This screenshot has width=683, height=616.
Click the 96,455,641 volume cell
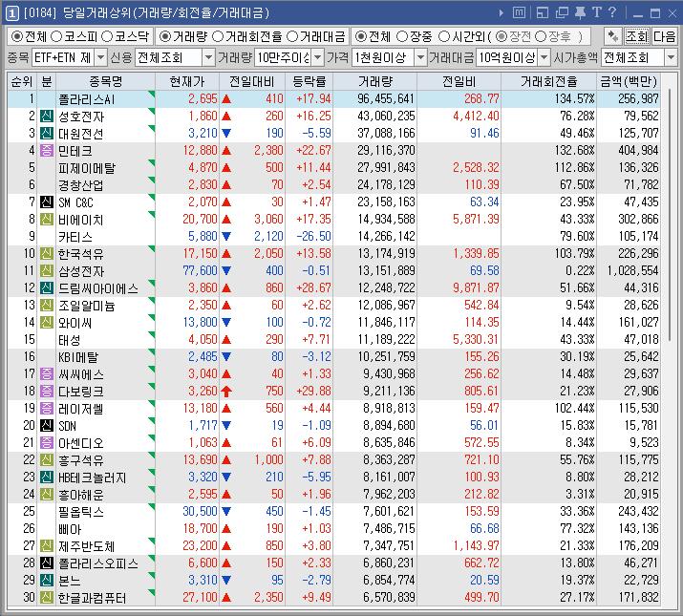point(386,99)
